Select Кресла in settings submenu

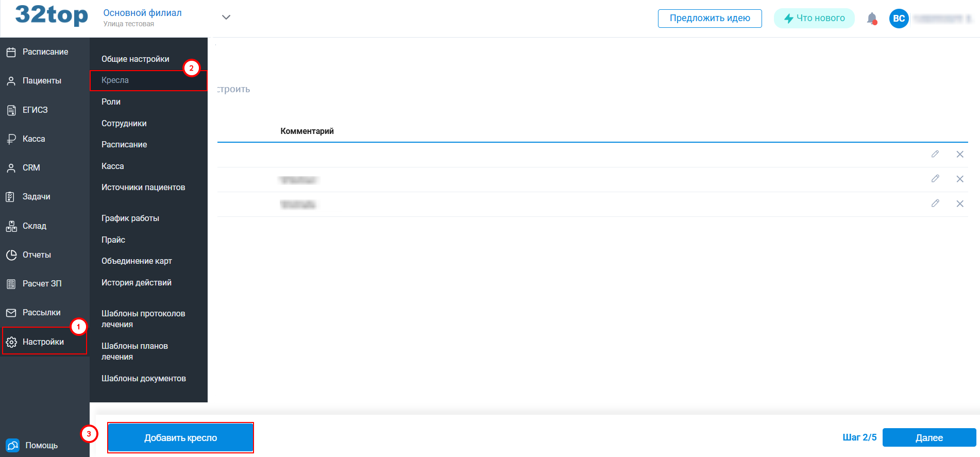pos(115,80)
